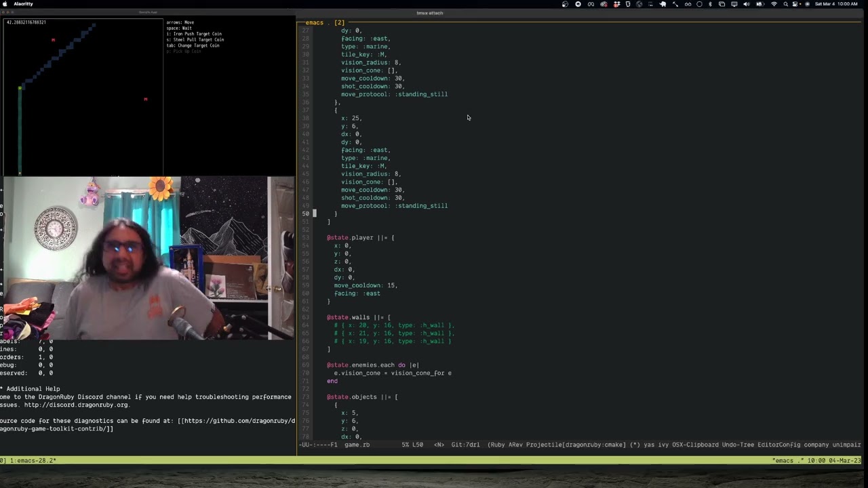The height and width of the screenshot is (488, 868).
Task: Click 'Undo-Tree' minor mode in modeline
Action: [738, 445]
